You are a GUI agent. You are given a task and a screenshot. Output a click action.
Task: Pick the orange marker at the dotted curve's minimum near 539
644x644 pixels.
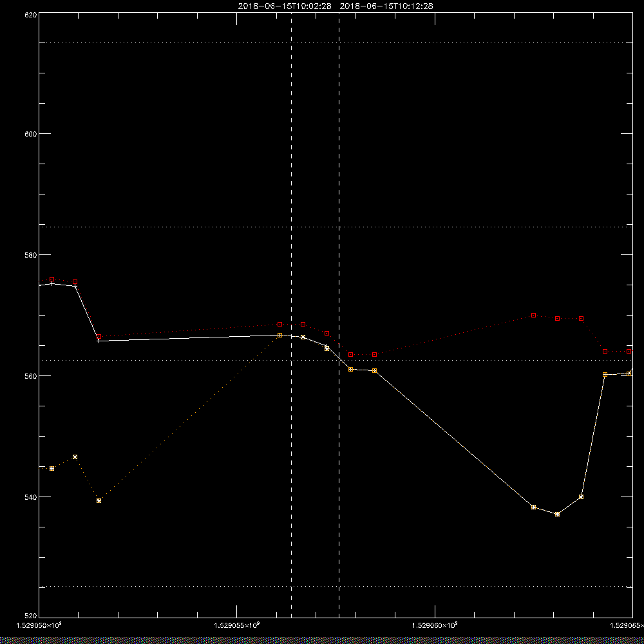click(99, 500)
